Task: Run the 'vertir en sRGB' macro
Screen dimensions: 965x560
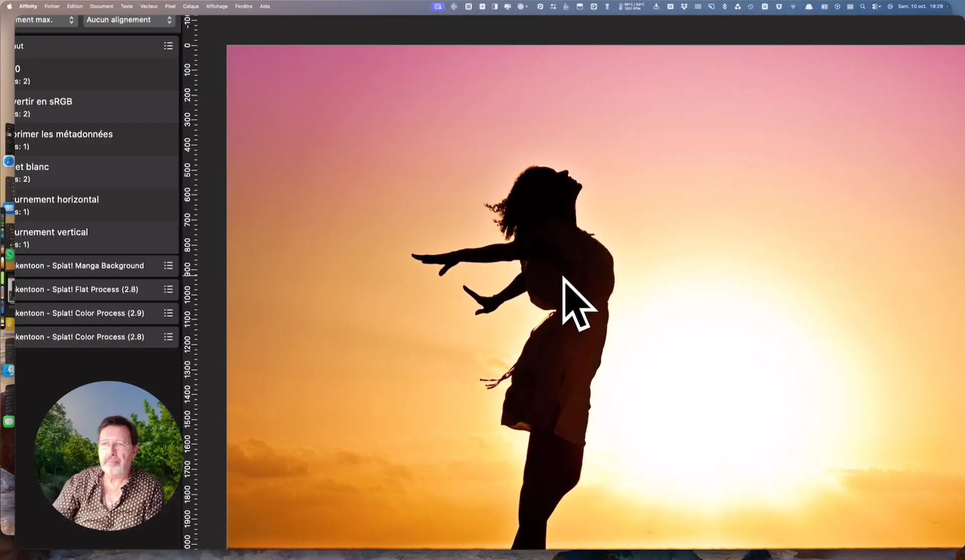Action: (96, 107)
